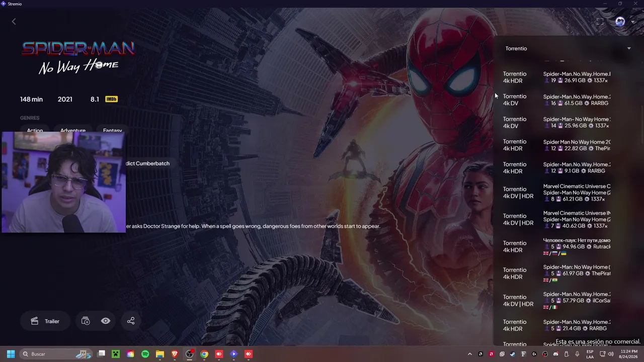Pick the 26.91 GB 1337x 4k HDR stream
The height and width of the screenshot is (362, 644).
pyautogui.click(x=567, y=77)
